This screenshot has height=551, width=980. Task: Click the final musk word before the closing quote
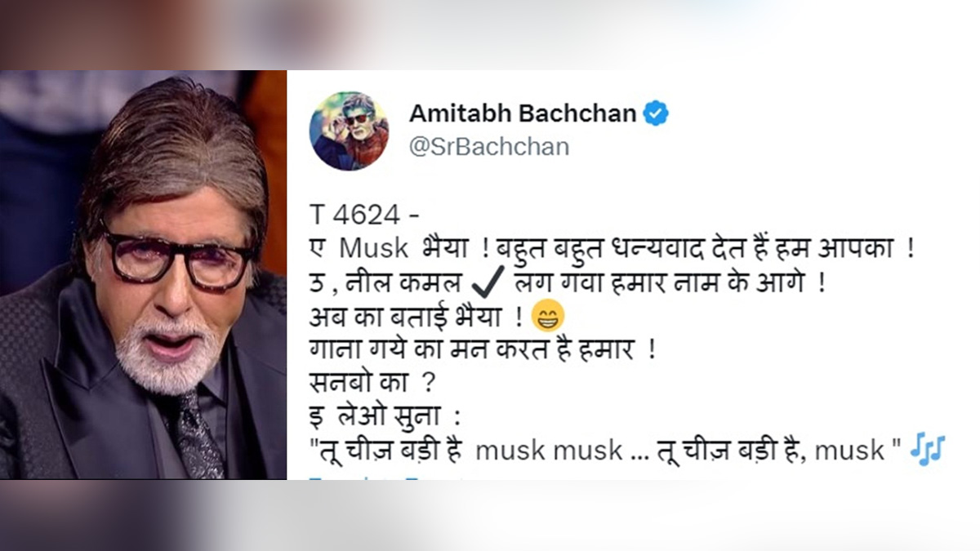click(x=849, y=450)
